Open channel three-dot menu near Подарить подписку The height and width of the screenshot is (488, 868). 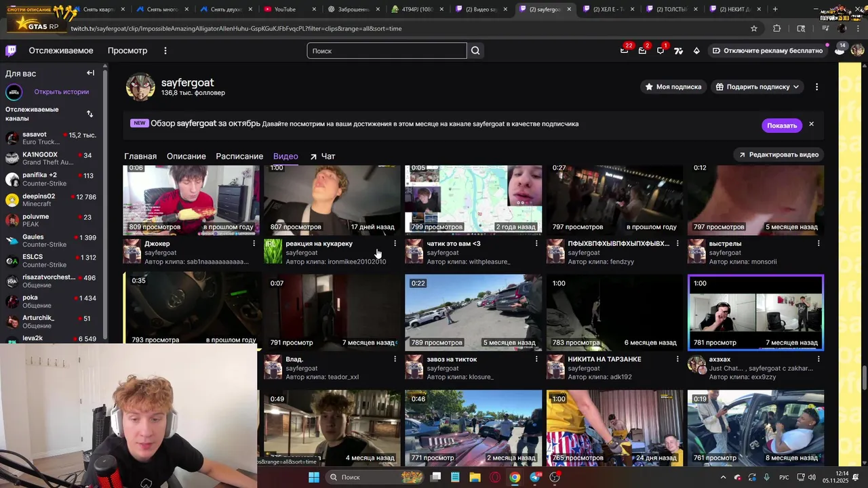pos(816,87)
